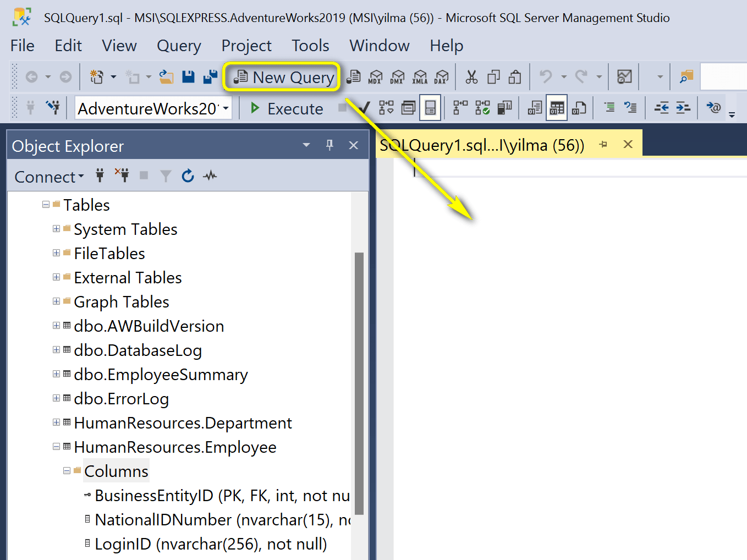Image resolution: width=747 pixels, height=560 pixels.
Task: Open Object Explorer window position dropdown
Action: (x=306, y=145)
